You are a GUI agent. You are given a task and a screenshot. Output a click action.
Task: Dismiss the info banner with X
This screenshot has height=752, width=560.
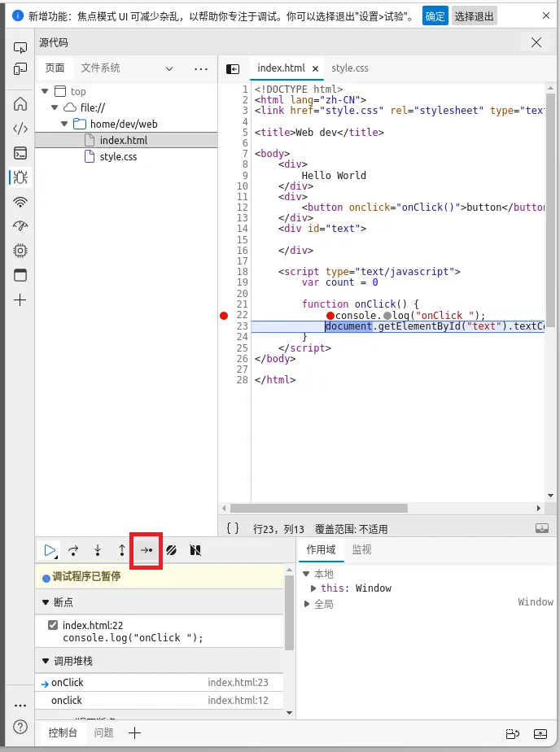545,15
